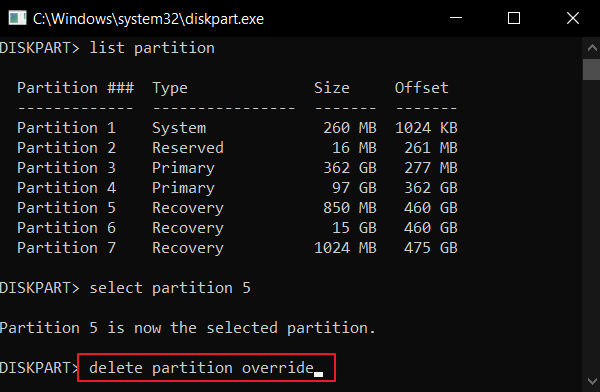
Task: Click the '277 MB' offset value
Action: click(x=431, y=168)
